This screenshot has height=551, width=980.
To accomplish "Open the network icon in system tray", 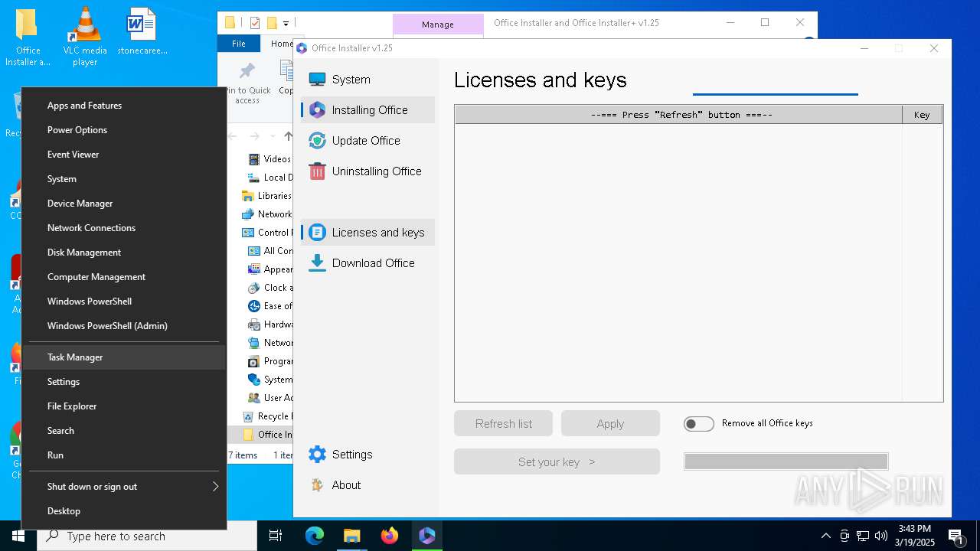I will pos(863,536).
